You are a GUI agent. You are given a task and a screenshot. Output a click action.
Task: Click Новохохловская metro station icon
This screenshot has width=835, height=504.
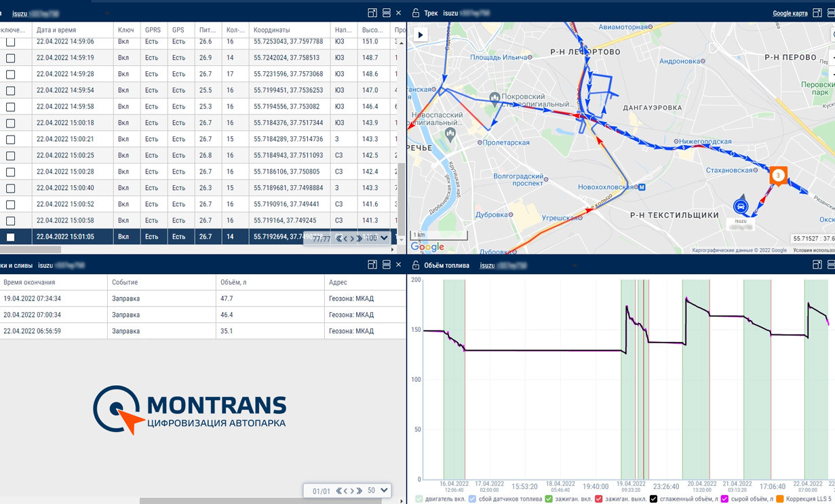coord(642,187)
